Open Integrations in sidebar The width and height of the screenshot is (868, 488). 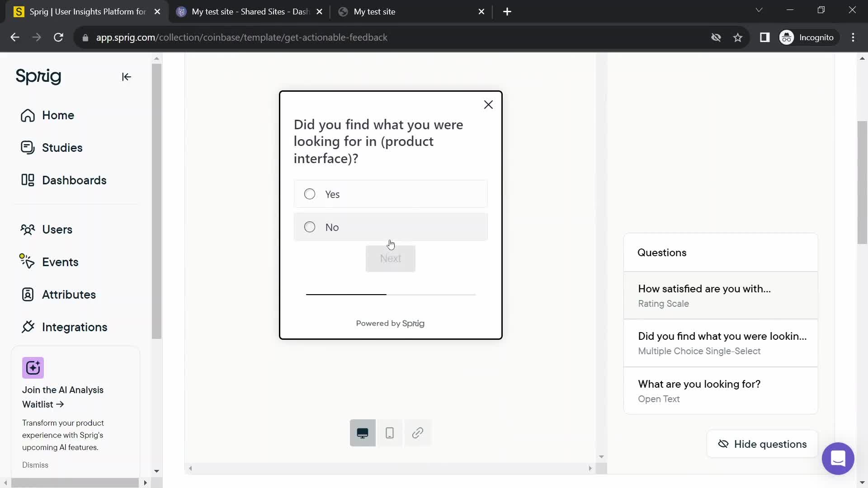point(75,327)
